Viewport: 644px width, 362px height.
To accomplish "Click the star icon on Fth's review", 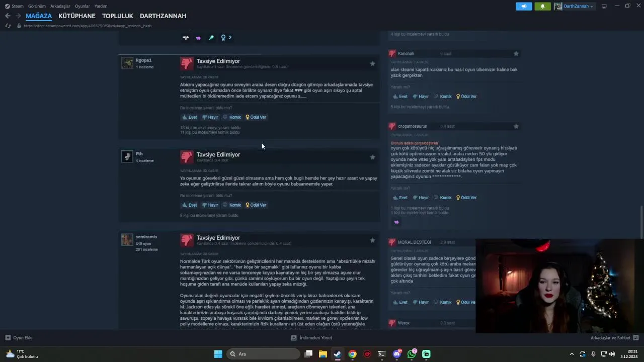I will (372, 157).
